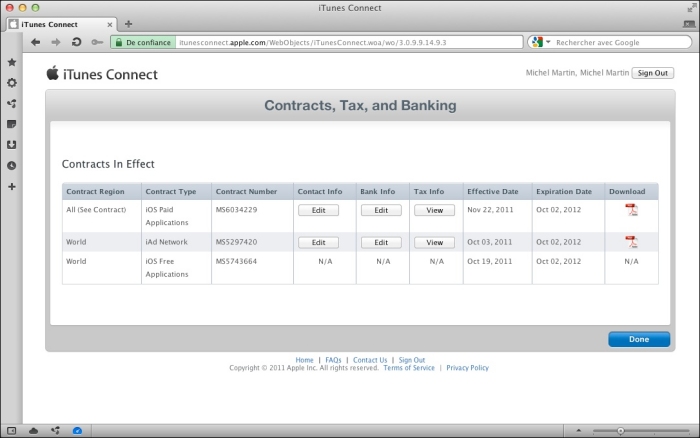Edit Contact Info for MS6034229 contract
This screenshot has width=700, height=438.
[318, 210]
